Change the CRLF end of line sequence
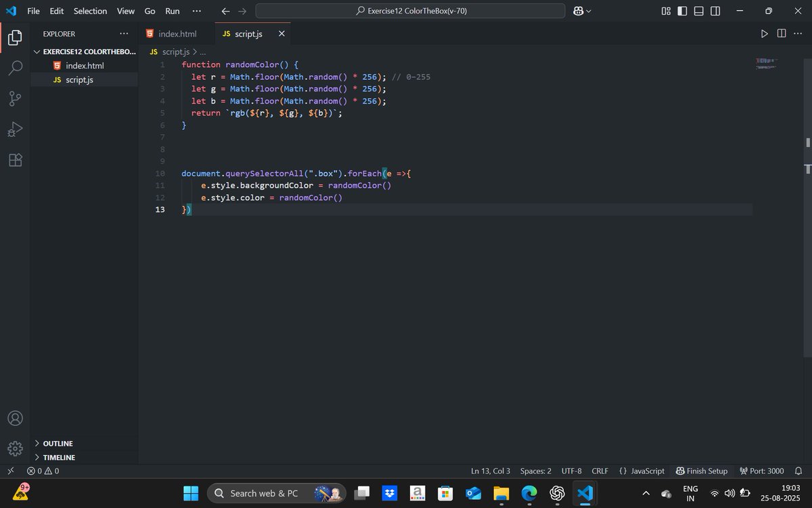Screen dimensions: 812x508 (x=600, y=471)
